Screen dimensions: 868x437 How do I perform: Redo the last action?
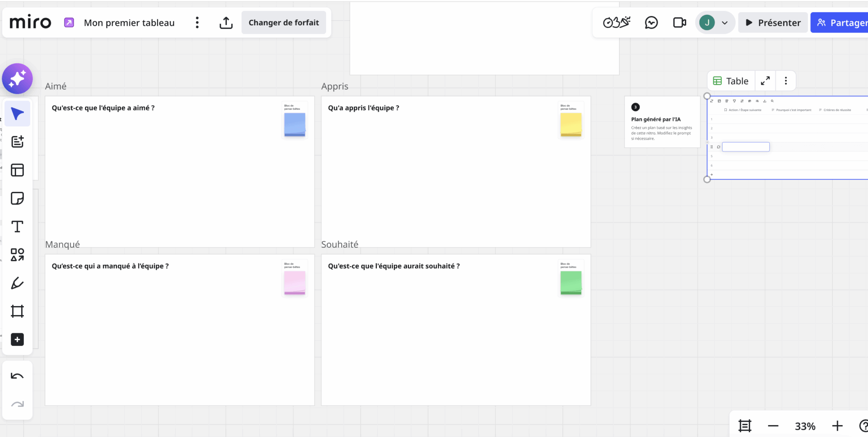[x=17, y=404]
